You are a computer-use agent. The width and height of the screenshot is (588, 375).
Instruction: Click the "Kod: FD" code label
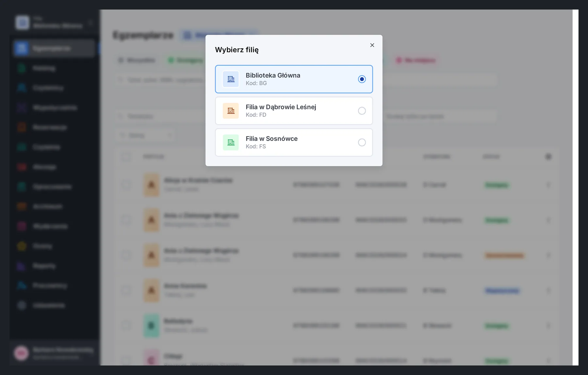click(256, 115)
